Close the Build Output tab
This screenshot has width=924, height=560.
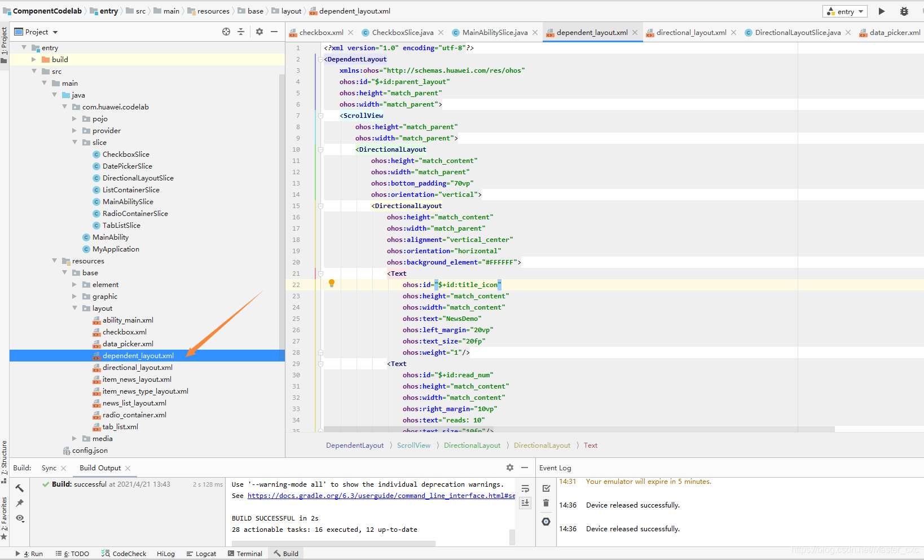point(128,468)
